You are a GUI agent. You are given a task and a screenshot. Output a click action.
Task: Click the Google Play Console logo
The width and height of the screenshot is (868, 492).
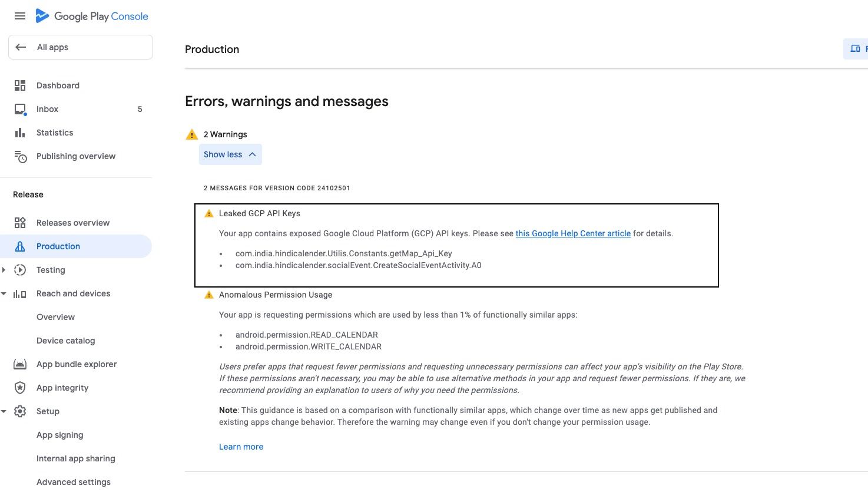(92, 16)
